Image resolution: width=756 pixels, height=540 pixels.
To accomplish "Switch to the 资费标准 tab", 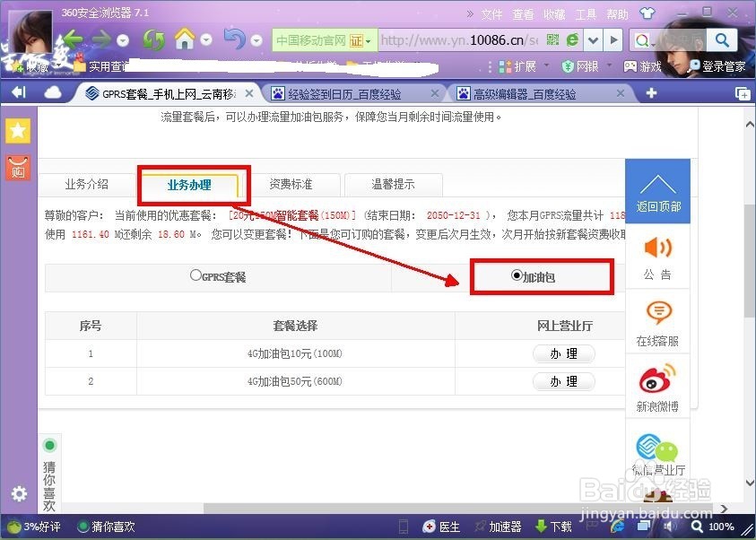I will pos(291,184).
